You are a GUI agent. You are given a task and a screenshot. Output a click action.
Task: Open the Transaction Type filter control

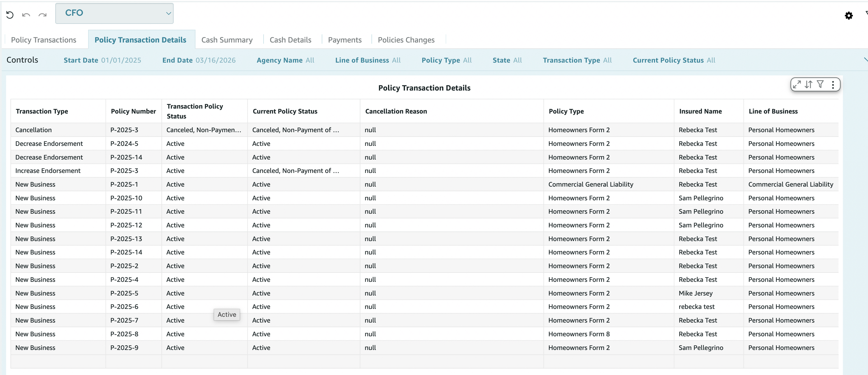point(577,60)
